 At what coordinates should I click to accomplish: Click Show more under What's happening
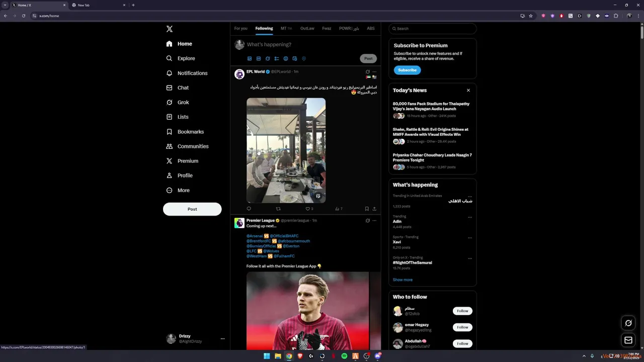(403, 280)
